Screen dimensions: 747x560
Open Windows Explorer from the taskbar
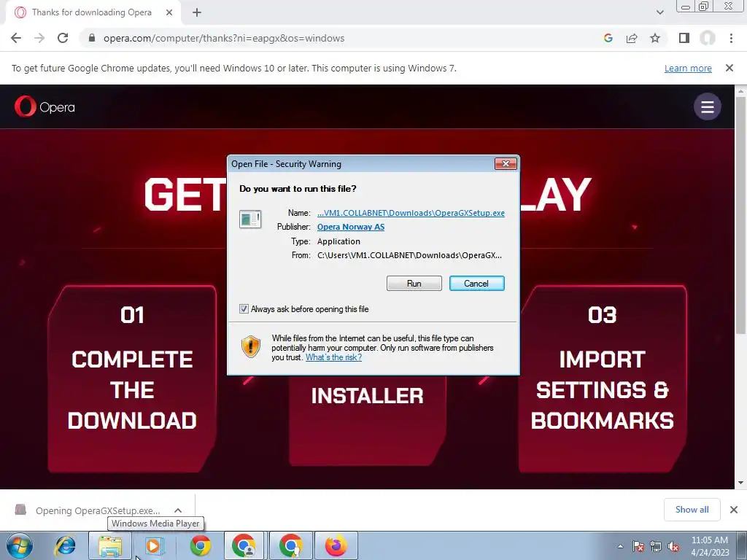point(110,545)
